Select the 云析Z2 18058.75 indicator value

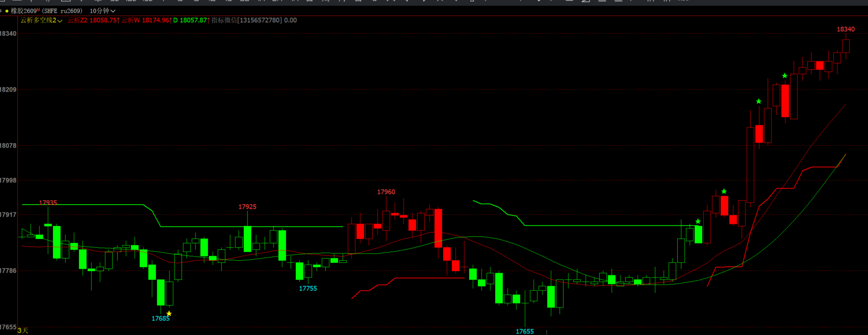[93, 20]
